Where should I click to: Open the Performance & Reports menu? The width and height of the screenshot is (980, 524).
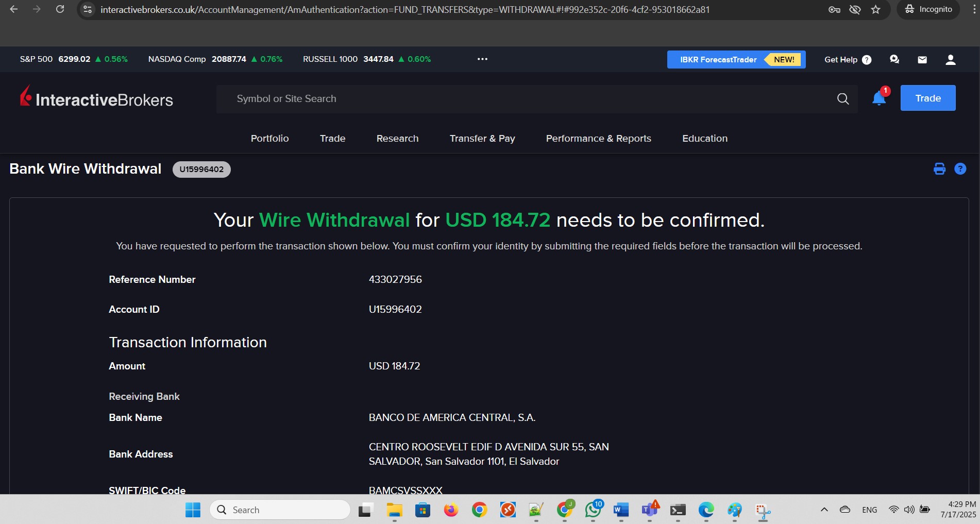pyautogui.click(x=598, y=138)
